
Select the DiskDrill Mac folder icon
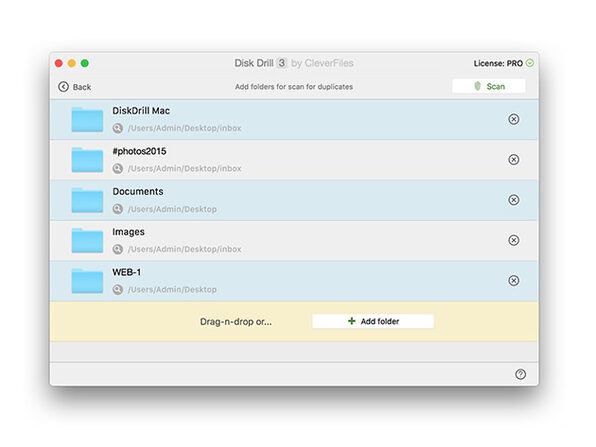(x=87, y=119)
